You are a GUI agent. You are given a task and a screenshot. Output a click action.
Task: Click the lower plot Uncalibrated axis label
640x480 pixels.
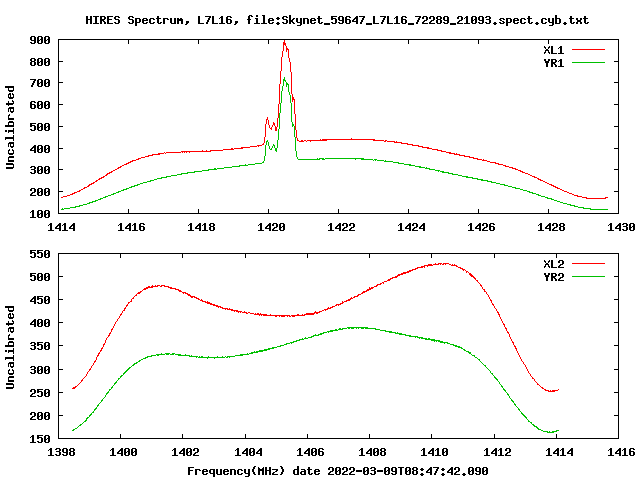click(x=10, y=347)
